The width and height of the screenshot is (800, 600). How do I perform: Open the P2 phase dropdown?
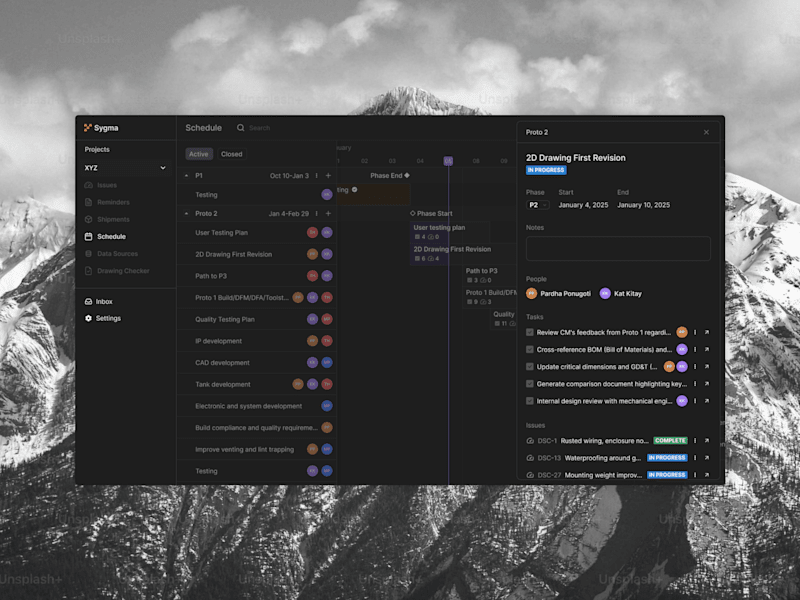[x=537, y=205]
